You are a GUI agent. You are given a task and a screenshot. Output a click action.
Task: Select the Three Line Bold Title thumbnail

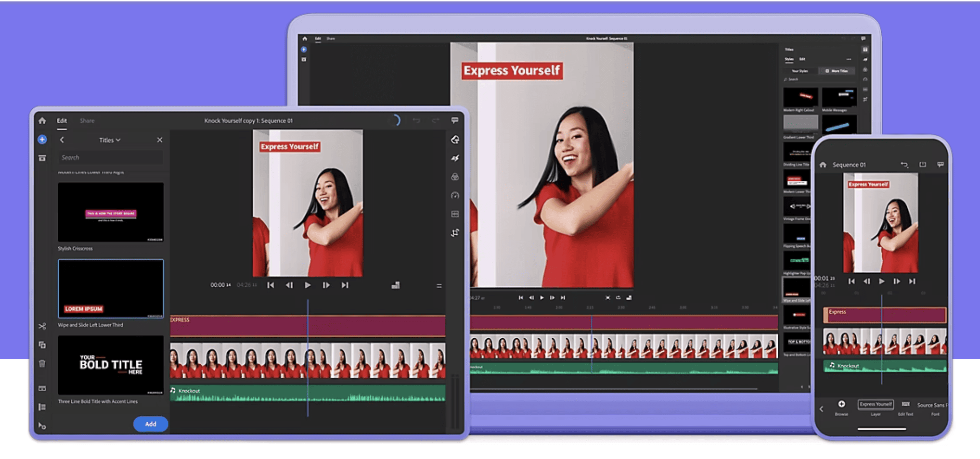coord(111,365)
